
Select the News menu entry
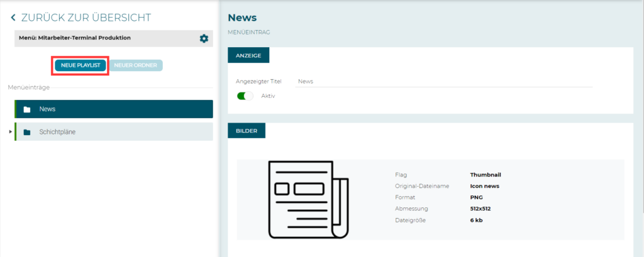click(x=114, y=109)
